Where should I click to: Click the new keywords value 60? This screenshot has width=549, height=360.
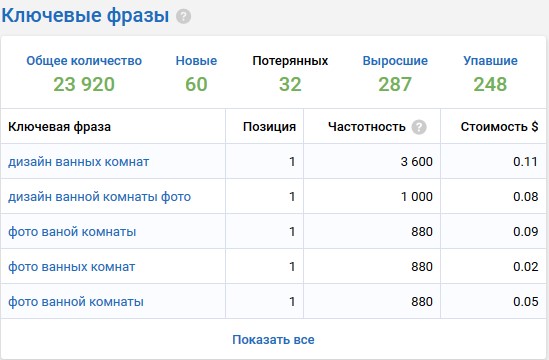(196, 84)
